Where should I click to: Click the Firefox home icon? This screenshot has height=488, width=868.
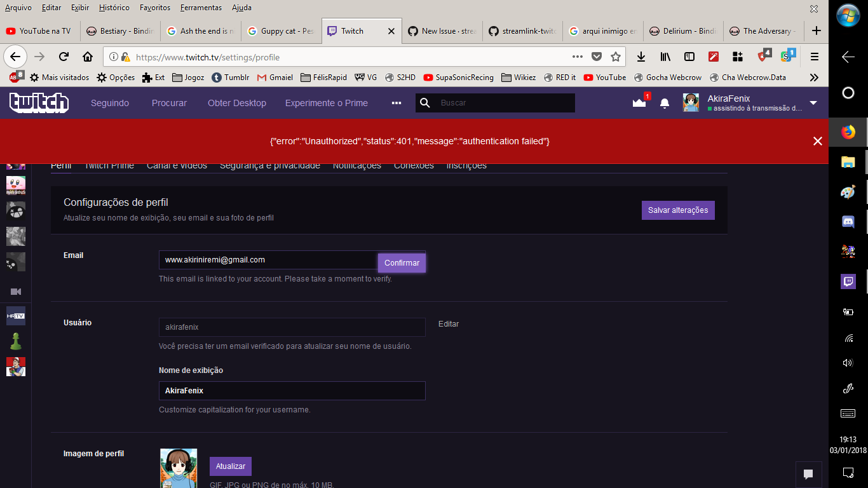[88, 57]
